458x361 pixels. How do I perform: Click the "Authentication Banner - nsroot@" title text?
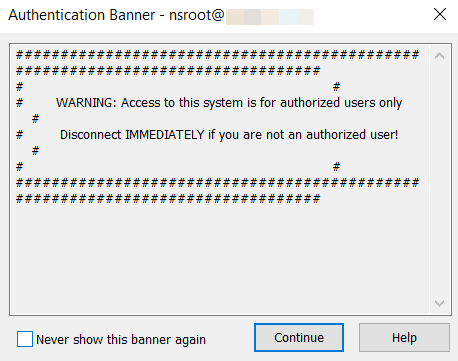click(x=116, y=15)
